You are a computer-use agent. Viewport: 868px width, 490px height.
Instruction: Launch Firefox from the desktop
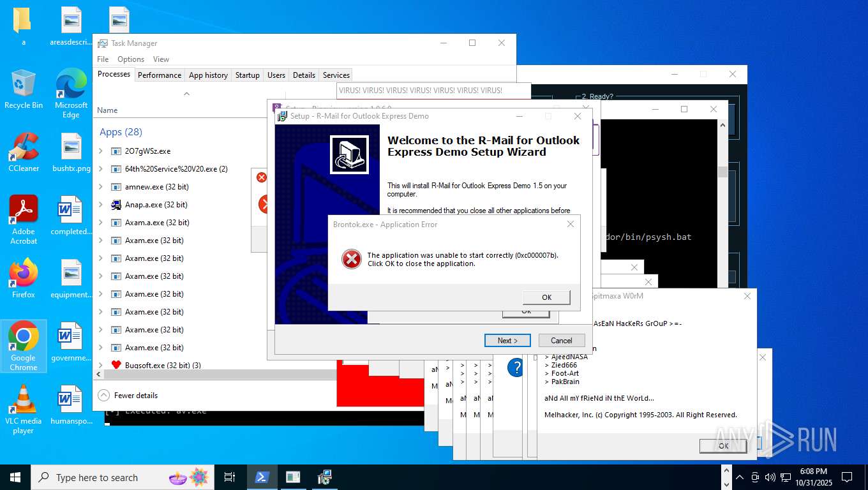[x=23, y=279]
